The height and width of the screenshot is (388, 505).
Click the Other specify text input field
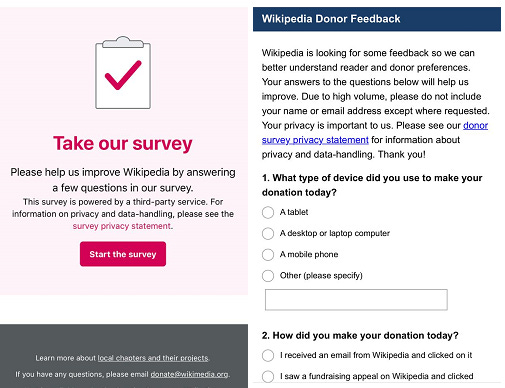tap(356, 300)
